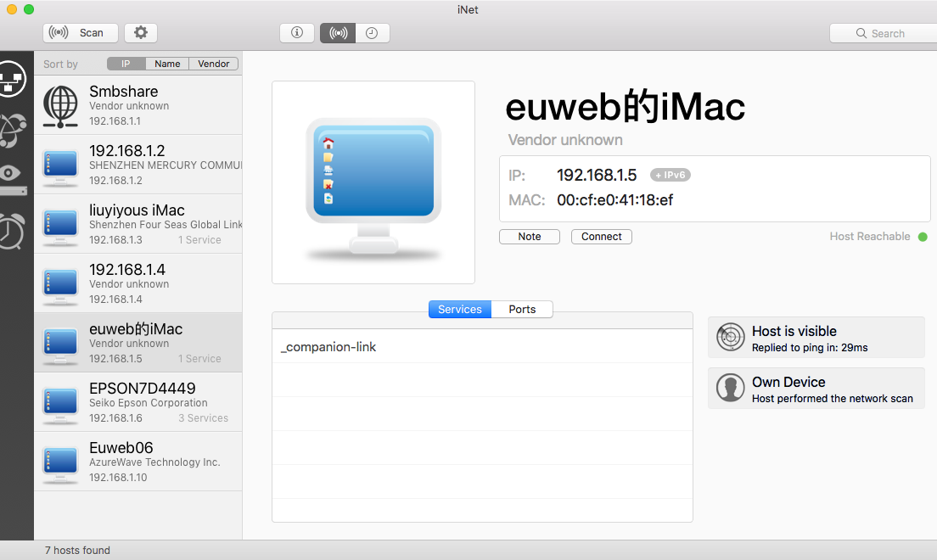The image size is (937, 560).
Task: Click the +IPv6 badge
Action: 670,175
